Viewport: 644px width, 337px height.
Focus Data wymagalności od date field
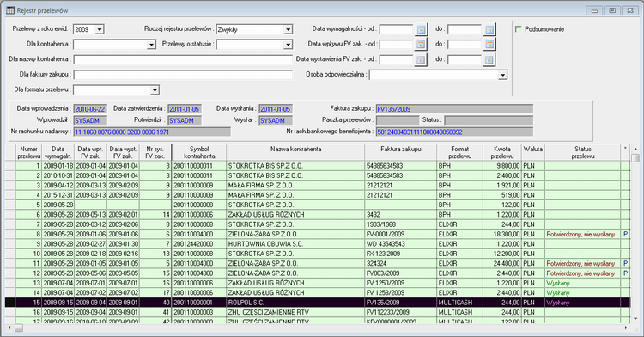[396, 29]
